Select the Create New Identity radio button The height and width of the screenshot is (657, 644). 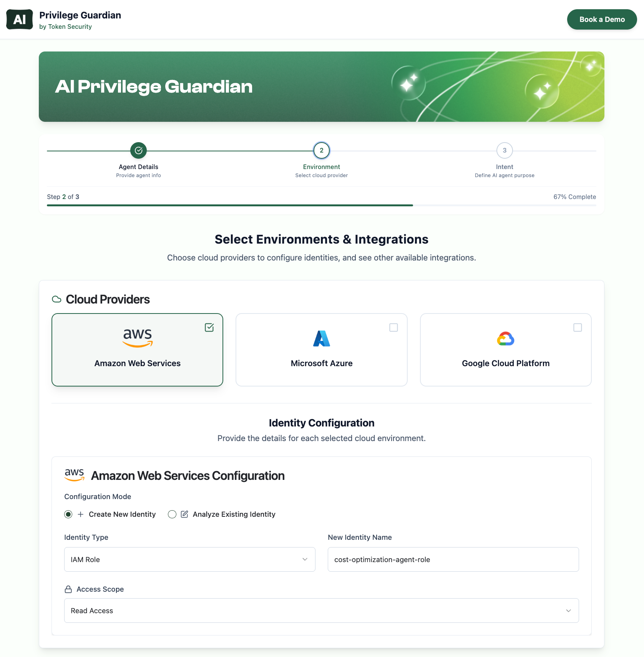coord(68,514)
